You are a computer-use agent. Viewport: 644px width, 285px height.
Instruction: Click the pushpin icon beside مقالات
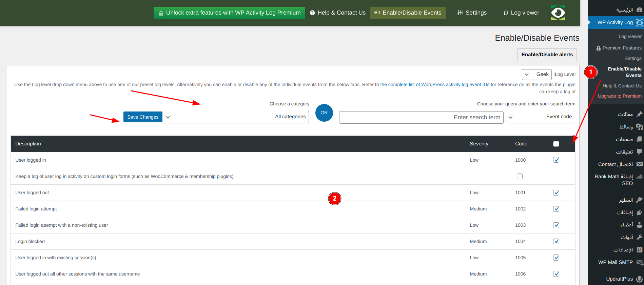[640, 114]
